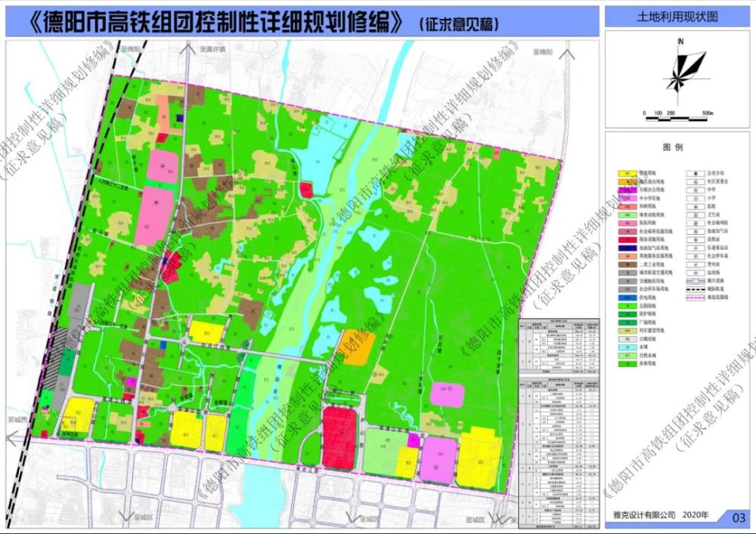
Task: Pick the pink 医院用地 legend swatch
Action: click(627, 223)
